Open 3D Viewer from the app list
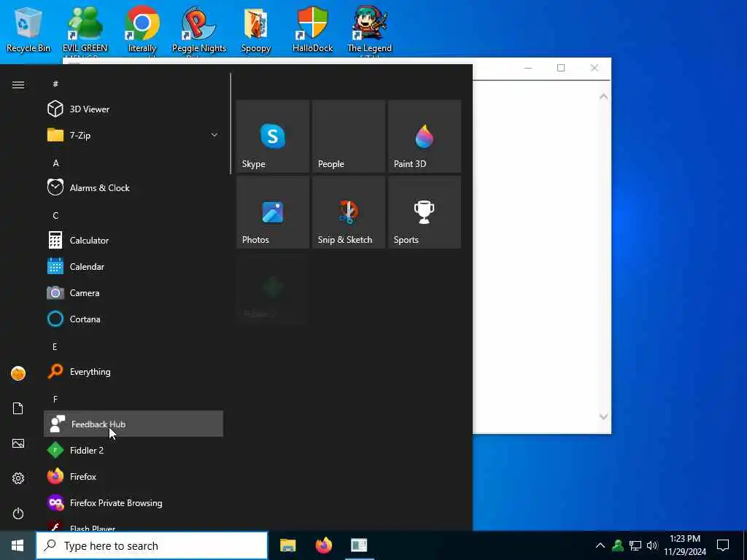 [133, 109]
